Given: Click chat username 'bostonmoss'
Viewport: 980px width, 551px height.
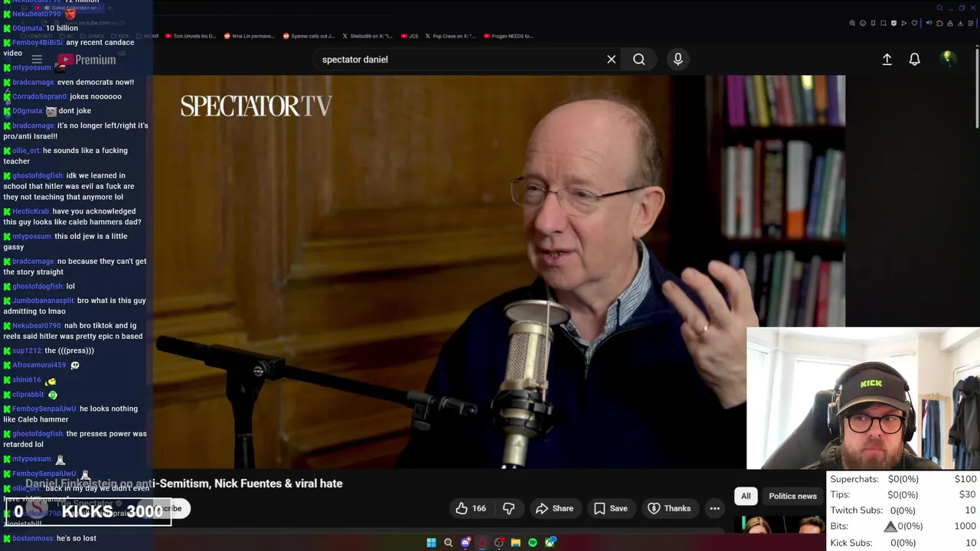Looking at the screenshot, I should (32, 538).
